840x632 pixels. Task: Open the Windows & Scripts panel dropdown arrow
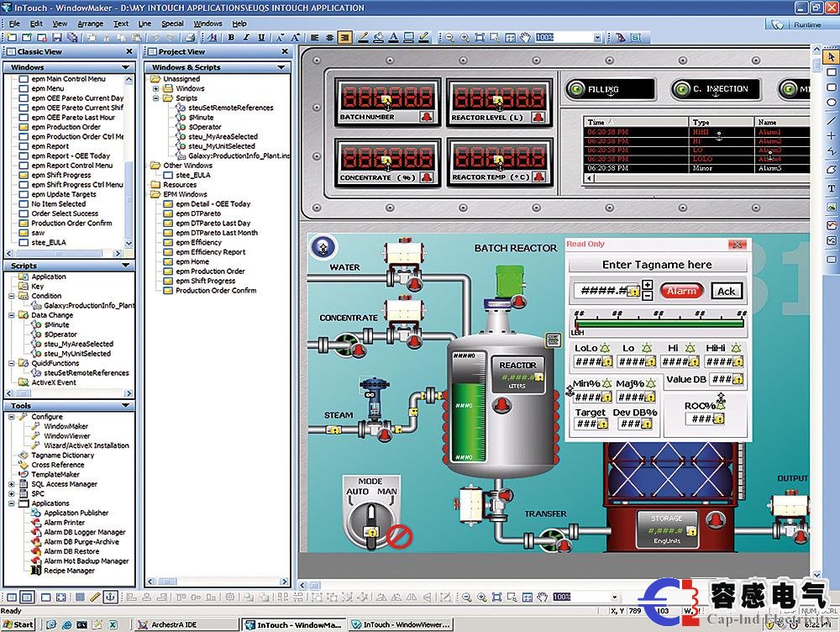coord(281,67)
